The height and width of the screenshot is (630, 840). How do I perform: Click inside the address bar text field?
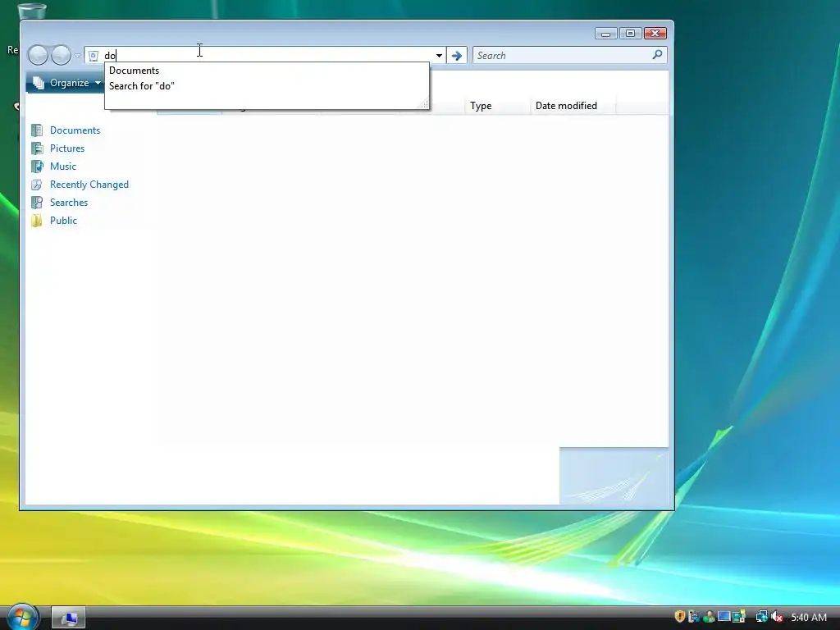pos(267,56)
